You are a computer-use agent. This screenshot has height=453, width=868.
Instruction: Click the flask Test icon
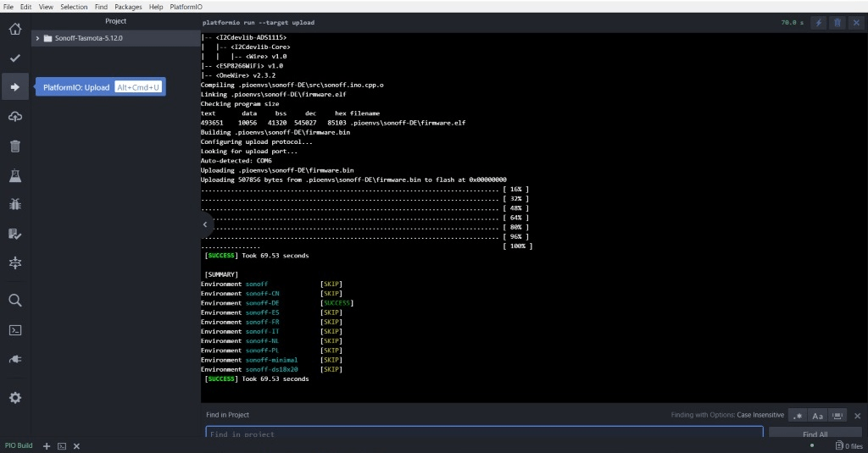(x=14, y=175)
